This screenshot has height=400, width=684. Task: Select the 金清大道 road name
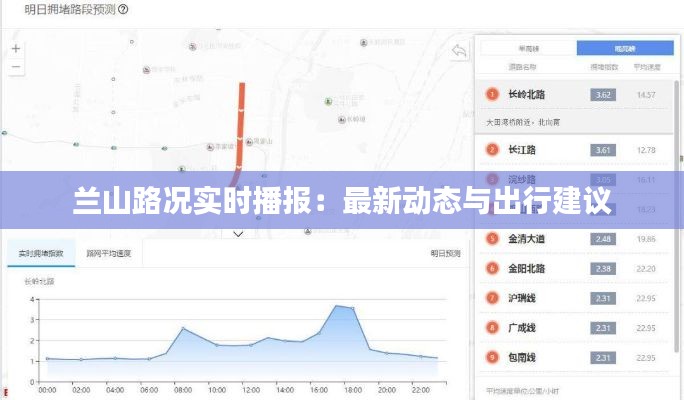tap(527, 239)
